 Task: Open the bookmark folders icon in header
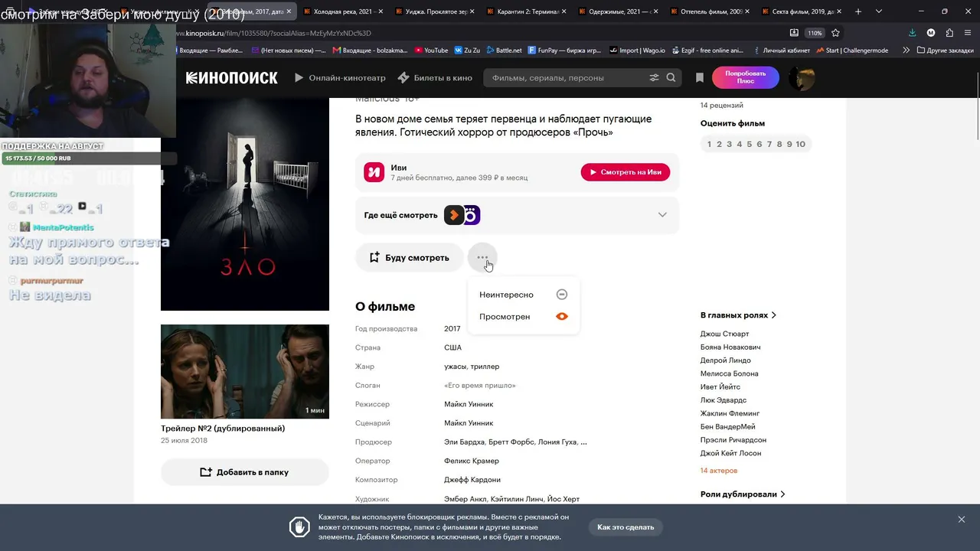point(699,77)
